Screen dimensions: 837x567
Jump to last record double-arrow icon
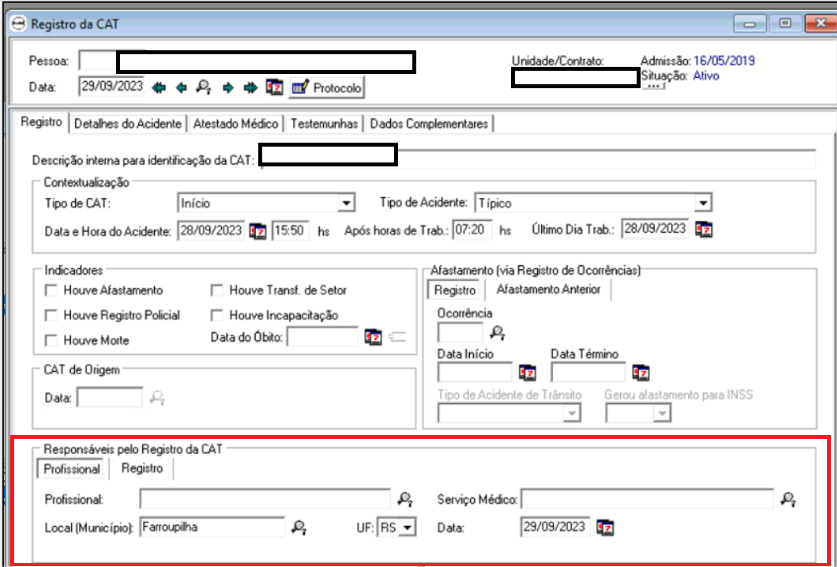250,88
